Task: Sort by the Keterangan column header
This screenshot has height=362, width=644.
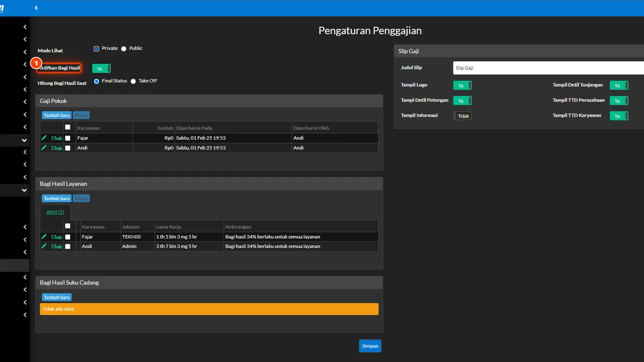Action: click(301, 227)
